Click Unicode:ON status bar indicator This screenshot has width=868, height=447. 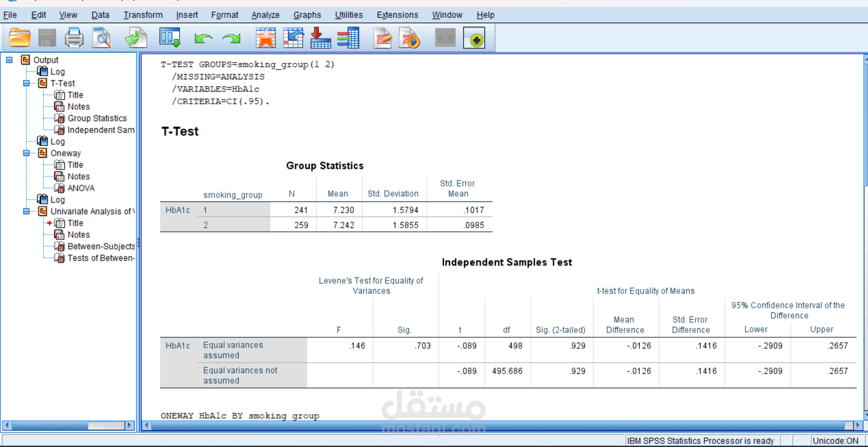[835, 441]
